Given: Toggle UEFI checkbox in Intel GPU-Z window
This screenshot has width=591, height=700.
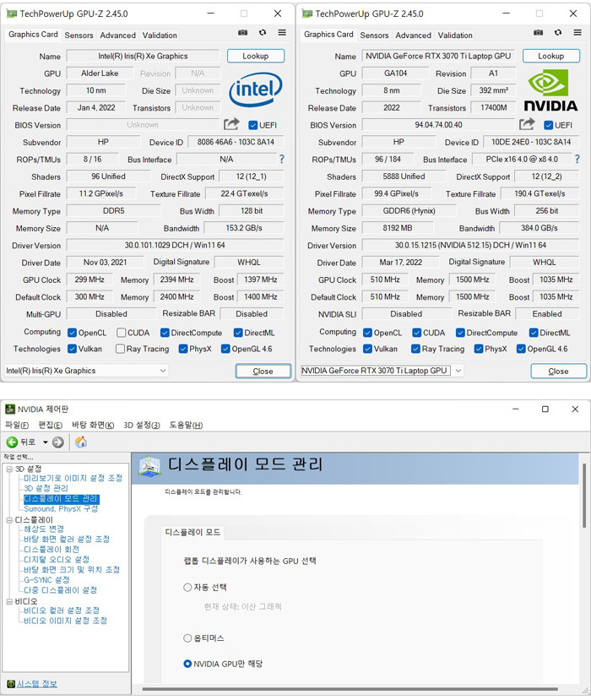Looking at the screenshot, I should point(252,125).
